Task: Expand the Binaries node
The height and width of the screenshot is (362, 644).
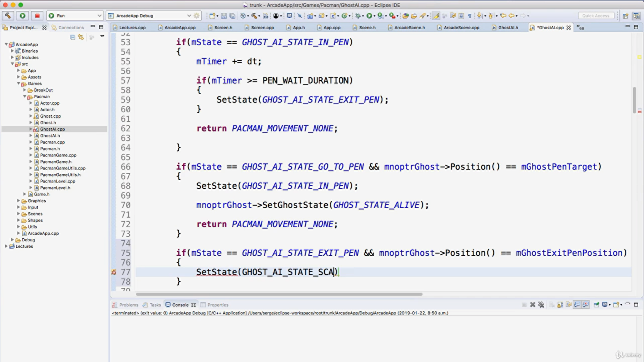Action: [12, 51]
